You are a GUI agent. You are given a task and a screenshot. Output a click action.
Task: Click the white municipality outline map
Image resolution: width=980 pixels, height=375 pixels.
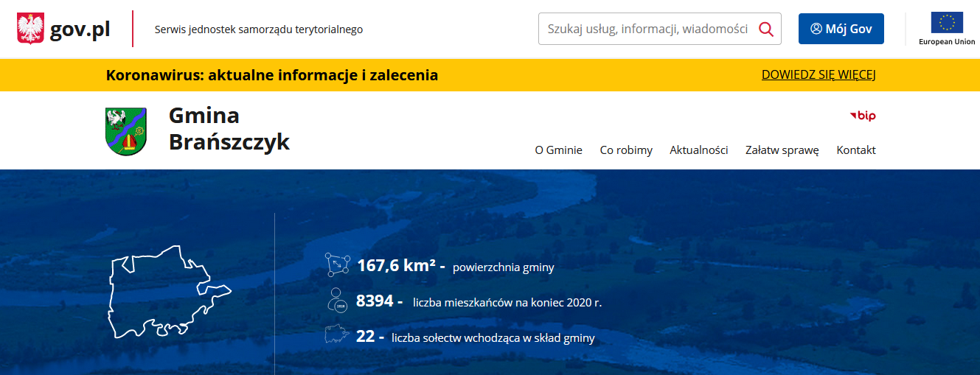pos(170,292)
